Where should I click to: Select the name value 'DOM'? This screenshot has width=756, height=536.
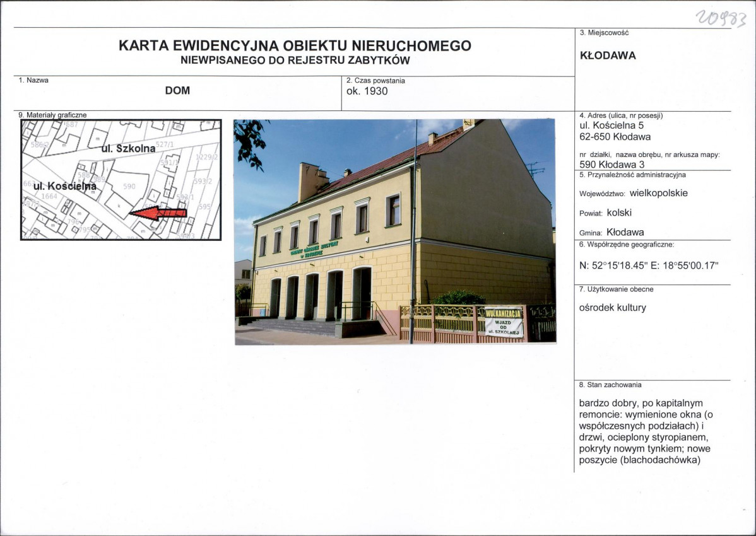(x=177, y=91)
